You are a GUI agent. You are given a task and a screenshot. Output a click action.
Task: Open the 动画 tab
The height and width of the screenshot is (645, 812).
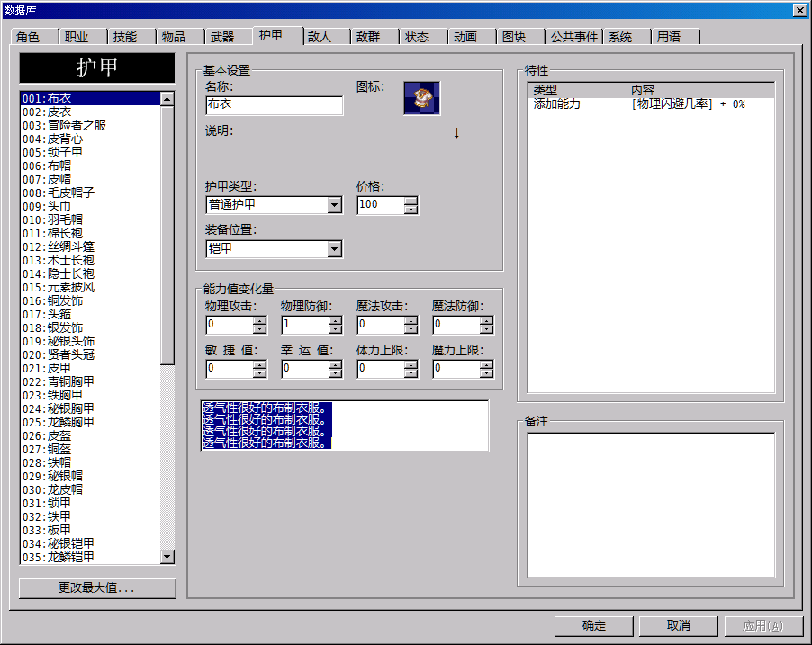[473, 37]
